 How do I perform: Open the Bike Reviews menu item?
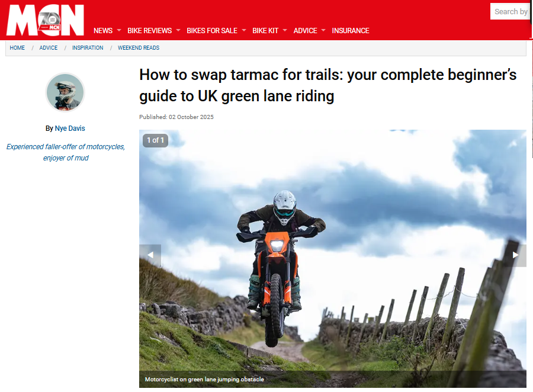click(x=150, y=31)
